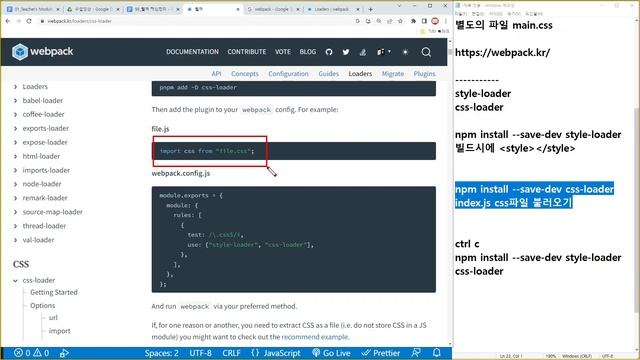Toggle the browser side panel icon
The height and width of the screenshot is (360, 640).
click(x=424, y=21)
